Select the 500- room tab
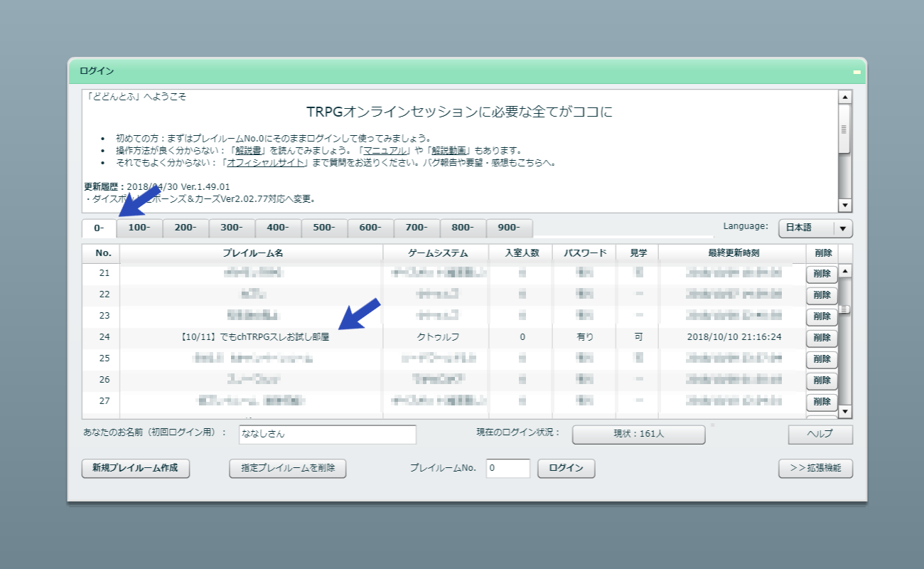Screen dimensions: 924x569 (x=324, y=228)
